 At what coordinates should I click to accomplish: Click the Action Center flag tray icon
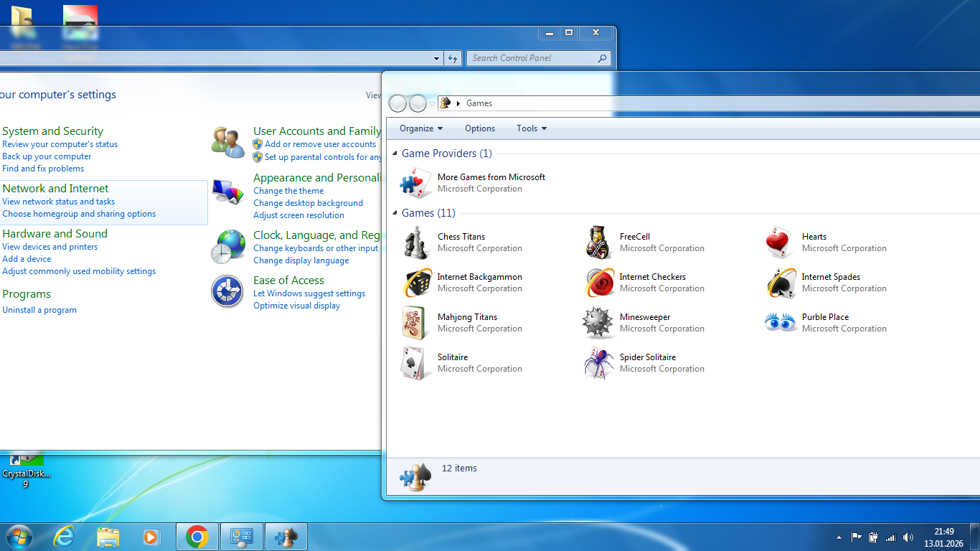pyautogui.click(x=856, y=537)
